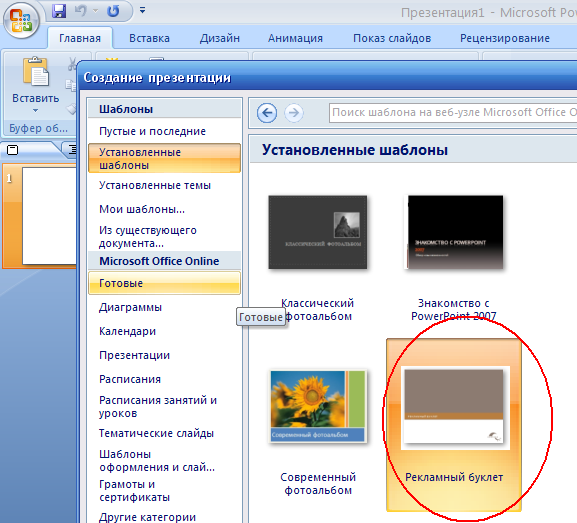Click the Back arrow in the dialog
Image resolution: width=577 pixels, height=523 pixels.
pos(267,113)
